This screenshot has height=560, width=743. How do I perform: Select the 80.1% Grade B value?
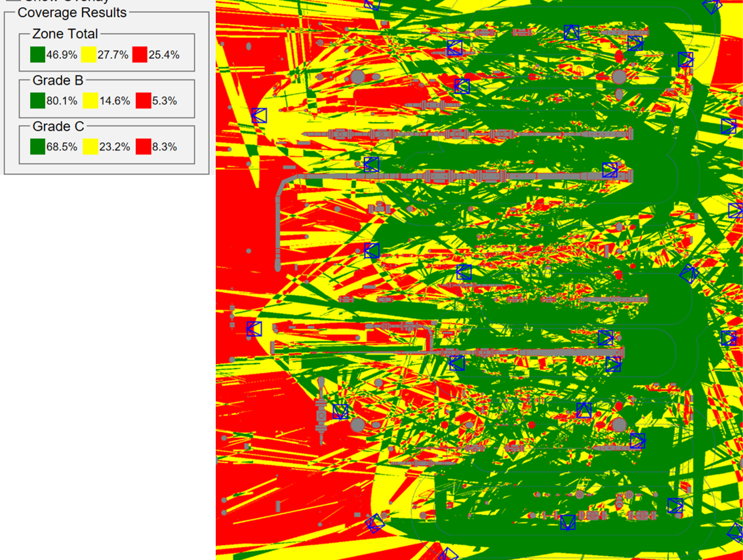coord(62,101)
